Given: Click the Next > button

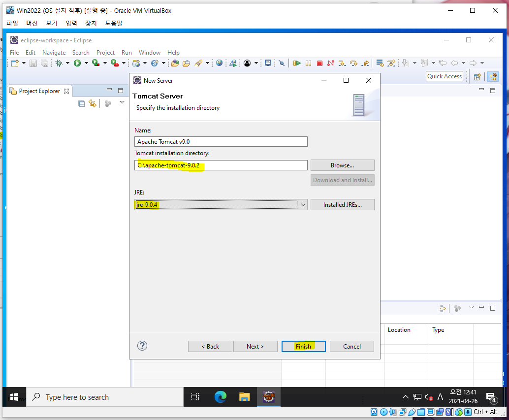Looking at the screenshot, I should [255, 346].
